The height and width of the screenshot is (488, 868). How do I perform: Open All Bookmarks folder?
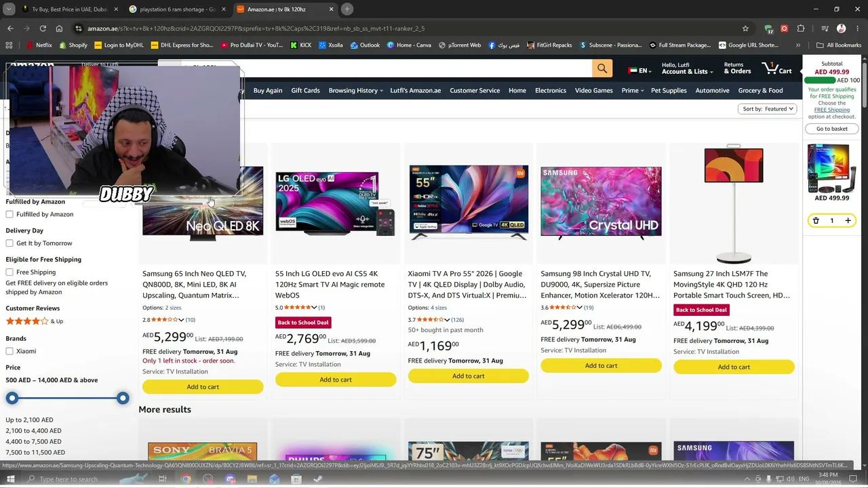coord(839,45)
